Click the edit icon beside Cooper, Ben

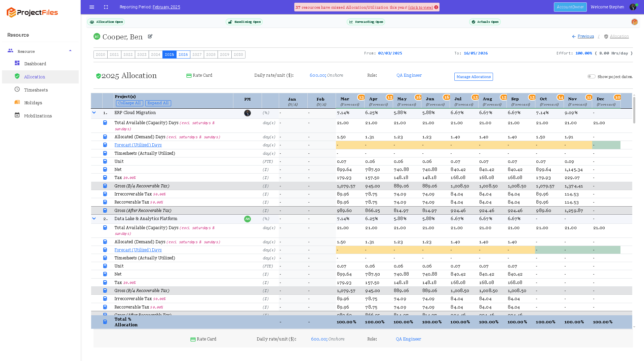tap(150, 36)
